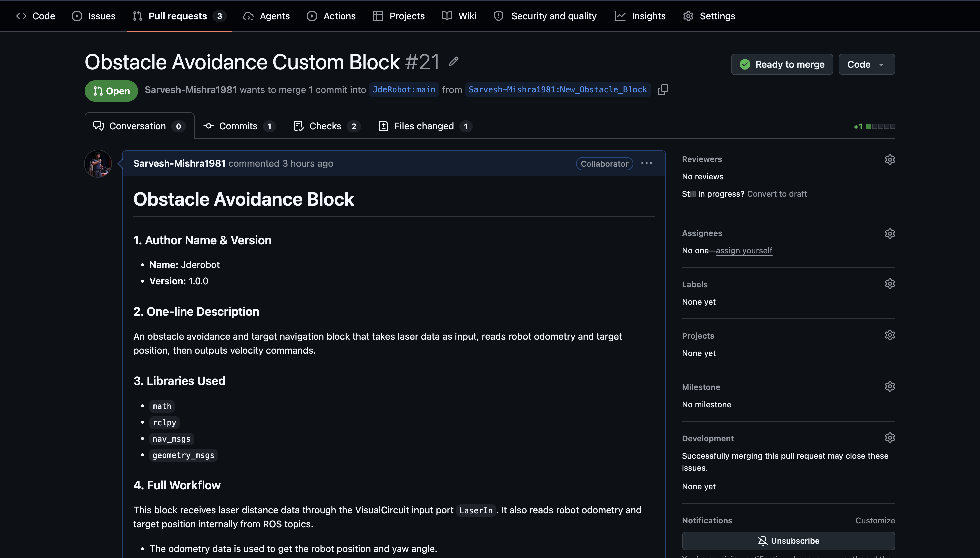Viewport: 980px width, 558px height.
Task: Open Projects gear settings
Action: [890, 335]
